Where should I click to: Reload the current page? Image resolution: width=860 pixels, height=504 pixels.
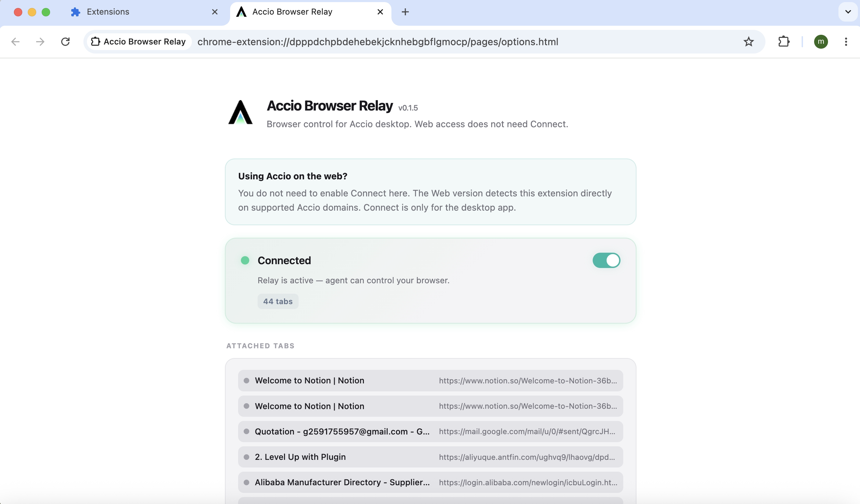[x=65, y=42]
